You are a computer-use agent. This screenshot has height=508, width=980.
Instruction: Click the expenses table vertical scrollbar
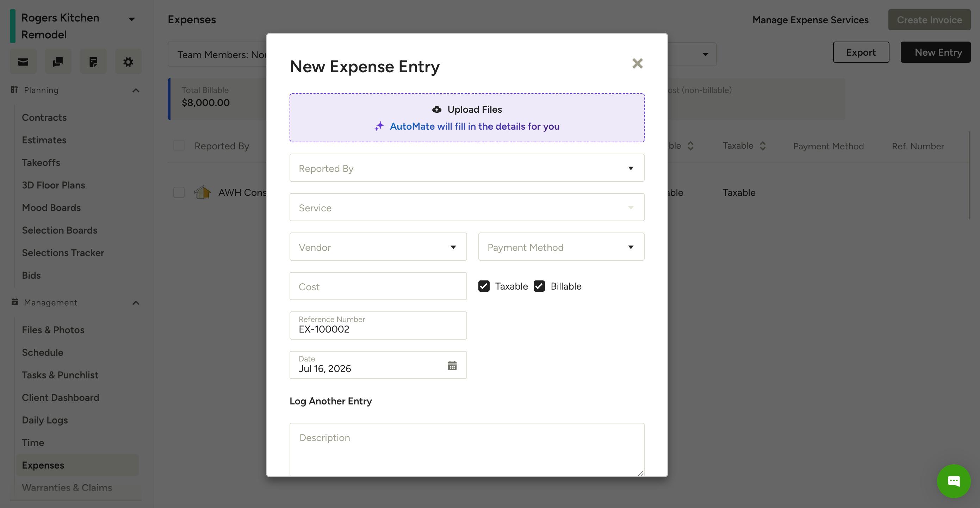click(x=969, y=175)
